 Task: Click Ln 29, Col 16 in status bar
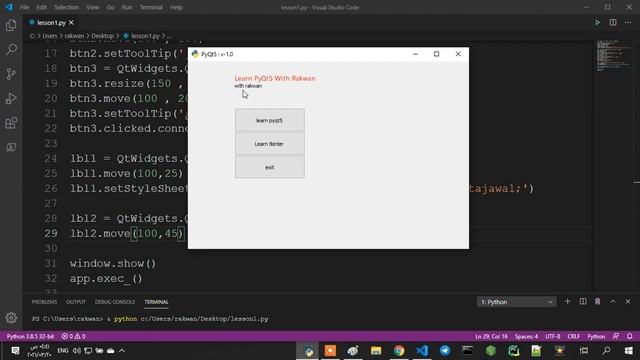(491, 336)
